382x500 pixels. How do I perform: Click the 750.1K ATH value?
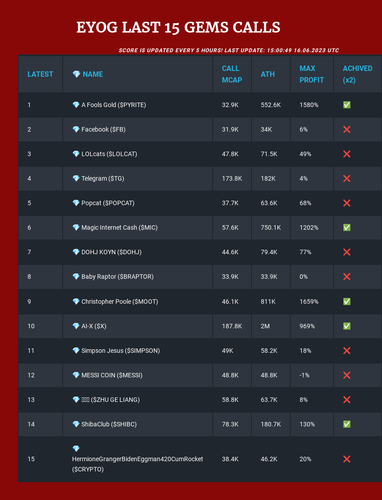(x=271, y=228)
